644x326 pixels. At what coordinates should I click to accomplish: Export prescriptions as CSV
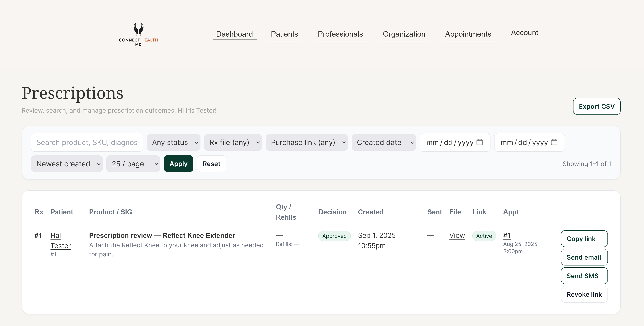point(597,106)
